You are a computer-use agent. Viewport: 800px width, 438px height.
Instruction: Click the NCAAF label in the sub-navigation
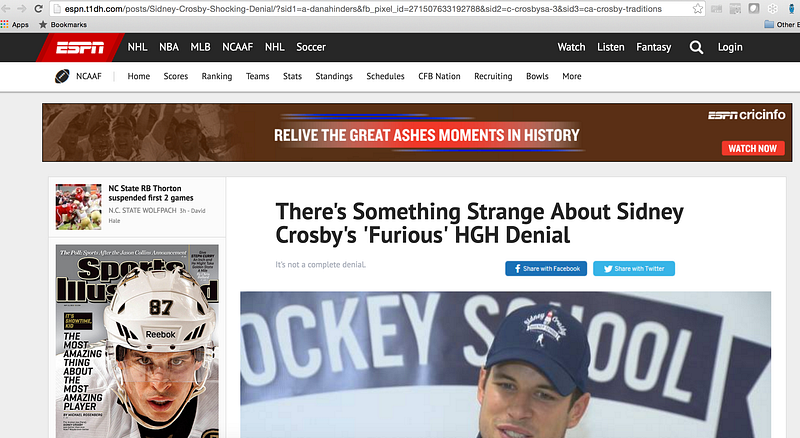(x=89, y=76)
